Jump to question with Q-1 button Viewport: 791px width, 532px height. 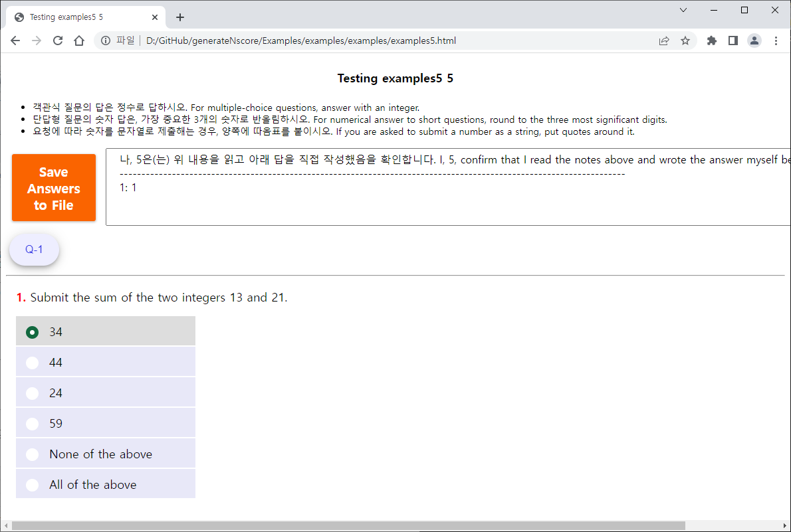coord(35,249)
